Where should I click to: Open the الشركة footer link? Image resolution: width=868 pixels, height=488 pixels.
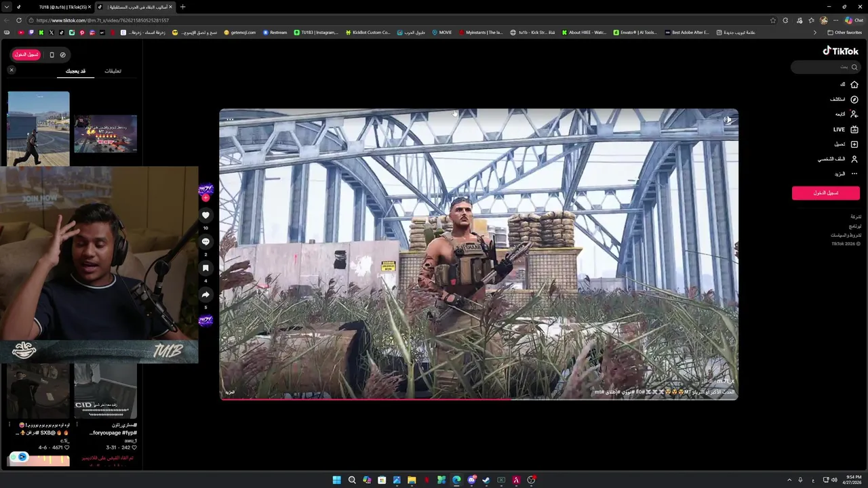click(x=856, y=217)
